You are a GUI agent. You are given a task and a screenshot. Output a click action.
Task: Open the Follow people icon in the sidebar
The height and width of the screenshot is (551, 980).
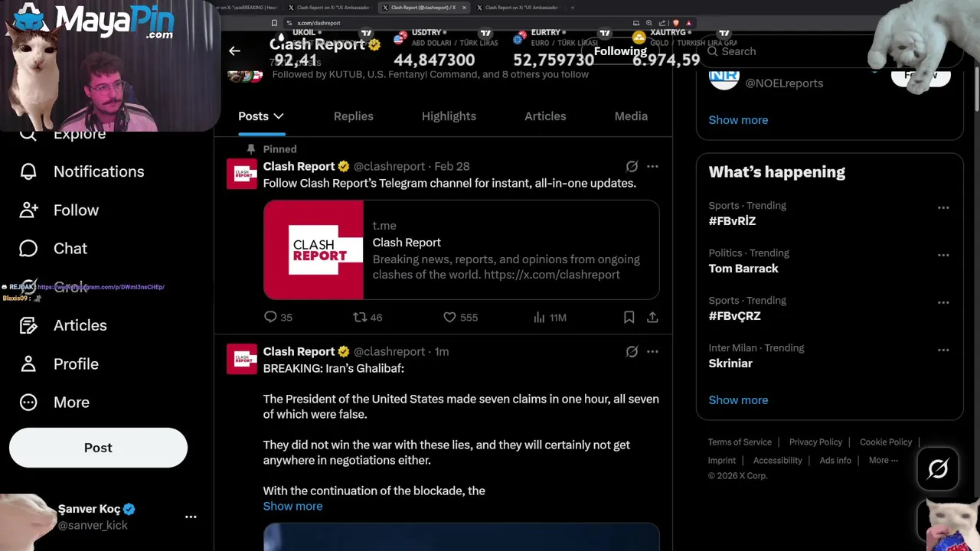pos(28,210)
